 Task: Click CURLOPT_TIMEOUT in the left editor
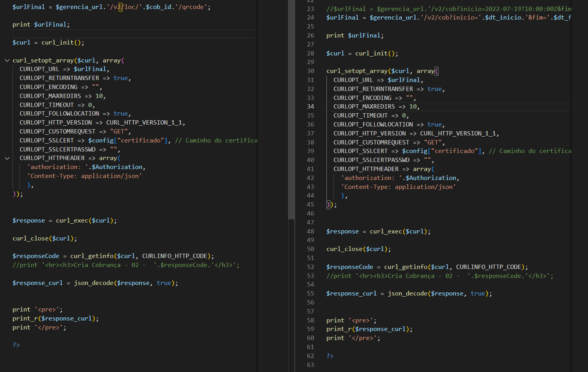click(x=46, y=105)
